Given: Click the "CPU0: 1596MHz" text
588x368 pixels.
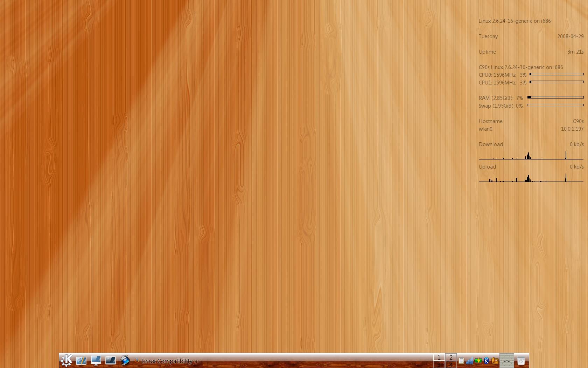Looking at the screenshot, I should pos(497,75).
